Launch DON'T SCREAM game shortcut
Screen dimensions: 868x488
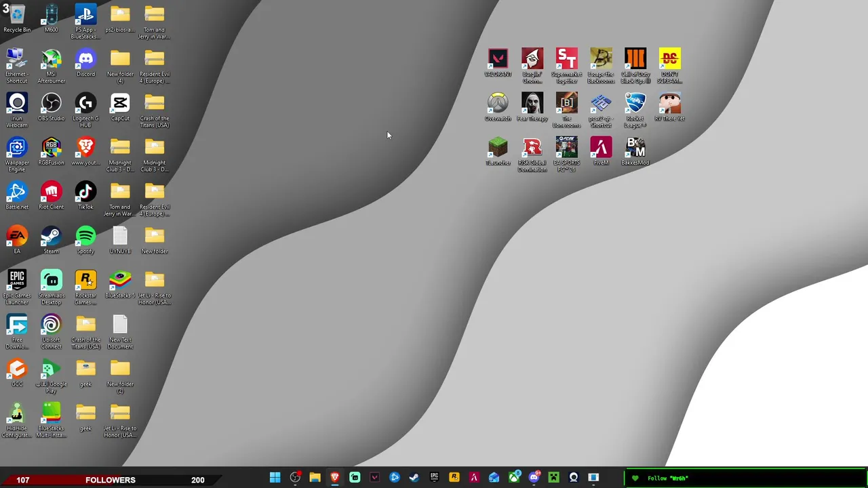(669, 66)
